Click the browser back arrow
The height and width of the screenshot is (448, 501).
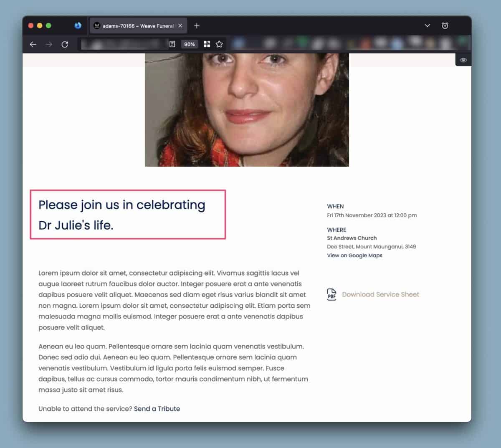point(33,44)
